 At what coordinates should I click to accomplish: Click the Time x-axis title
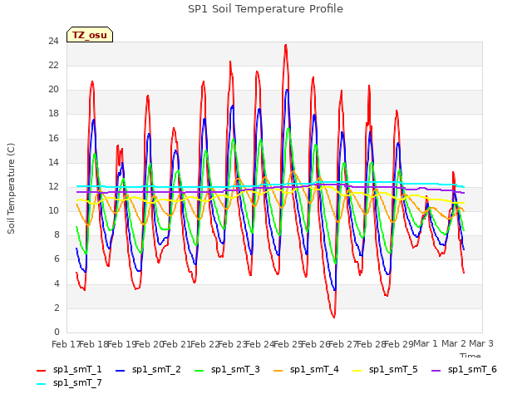click(470, 355)
